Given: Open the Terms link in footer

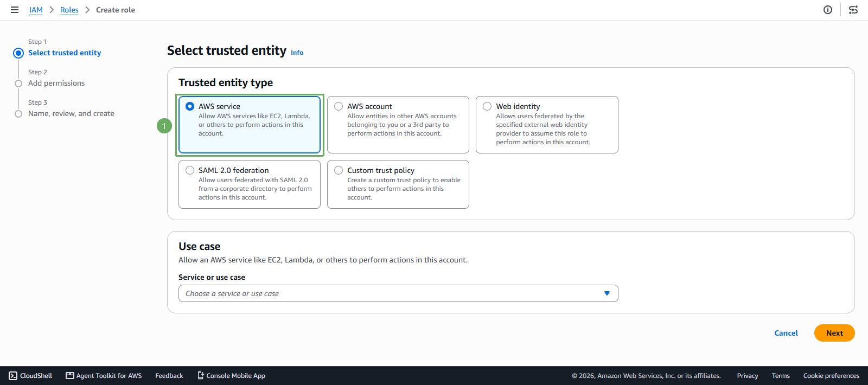Looking at the screenshot, I should tap(781, 376).
